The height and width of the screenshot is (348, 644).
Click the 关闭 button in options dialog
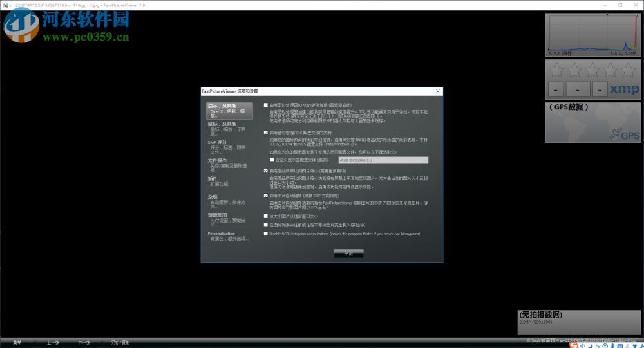(x=348, y=253)
